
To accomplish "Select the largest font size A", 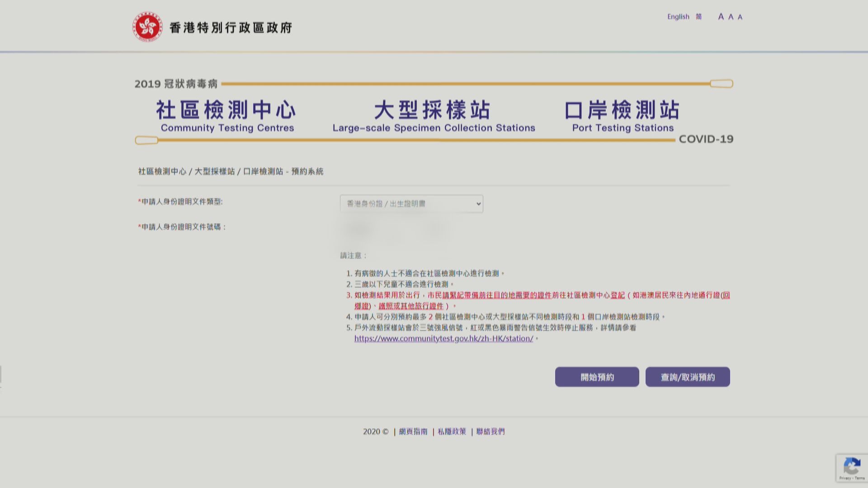I will click(721, 17).
